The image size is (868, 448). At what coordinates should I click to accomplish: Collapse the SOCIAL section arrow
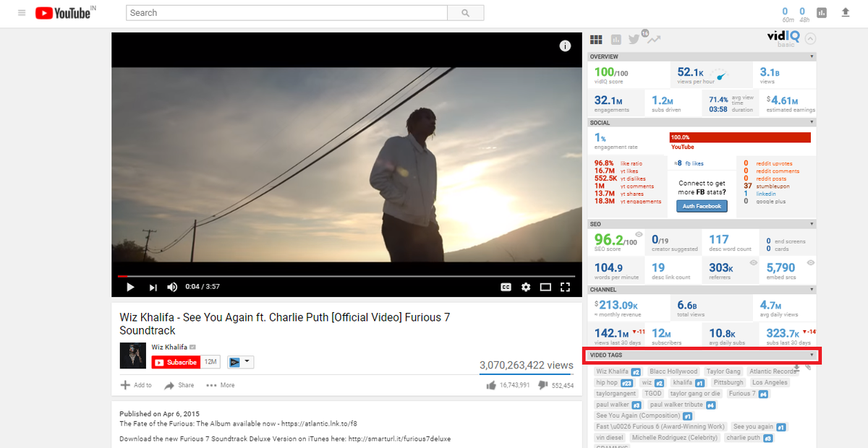click(x=812, y=123)
